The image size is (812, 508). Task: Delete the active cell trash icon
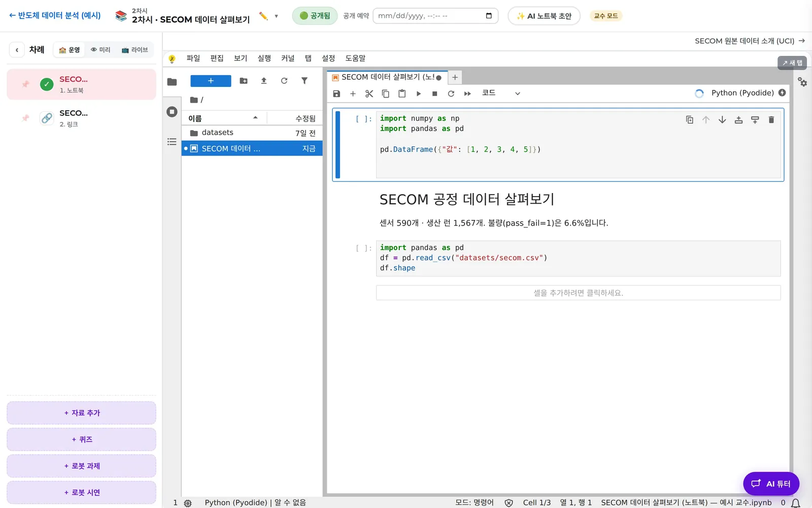[x=771, y=120]
